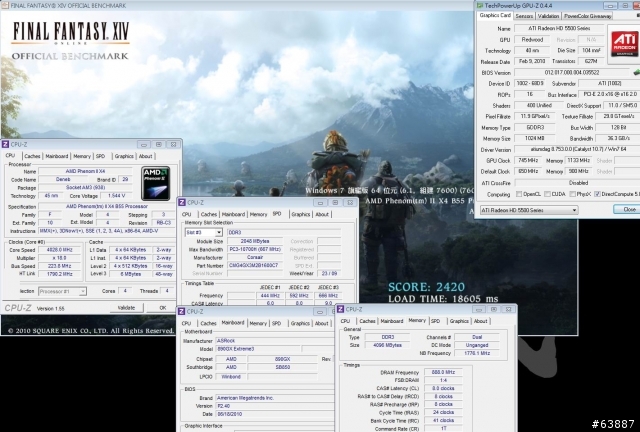The height and width of the screenshot is (432, 640).
Task: Click the ATI CrossFire 'Disabled' field
Action: 577,183
